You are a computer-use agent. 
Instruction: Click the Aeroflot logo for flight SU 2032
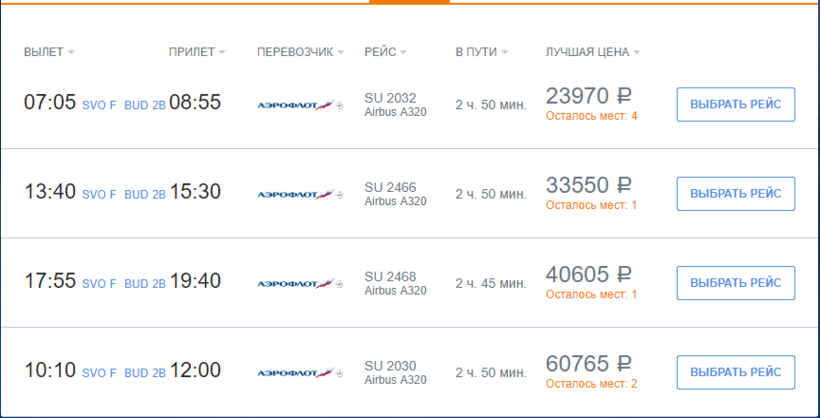click(x=300, y=105)
